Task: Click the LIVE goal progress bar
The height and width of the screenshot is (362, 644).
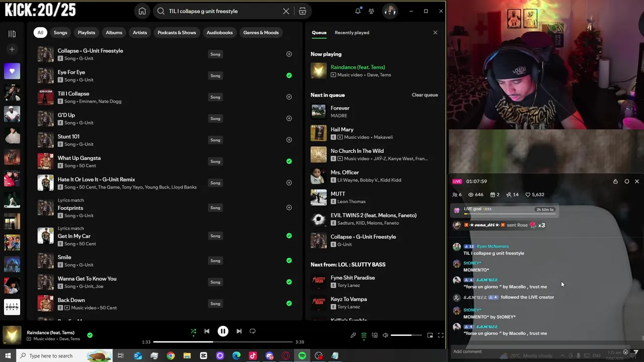Action: pos(510,214)
